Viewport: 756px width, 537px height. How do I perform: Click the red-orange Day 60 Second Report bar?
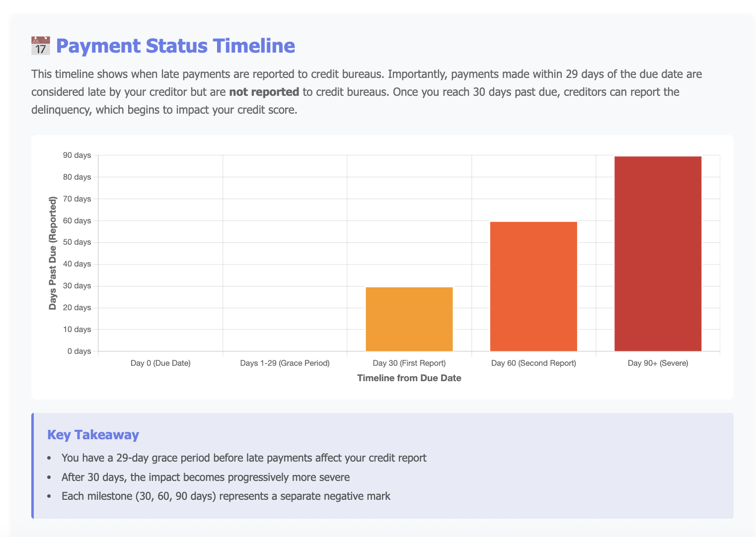[533, 286]
